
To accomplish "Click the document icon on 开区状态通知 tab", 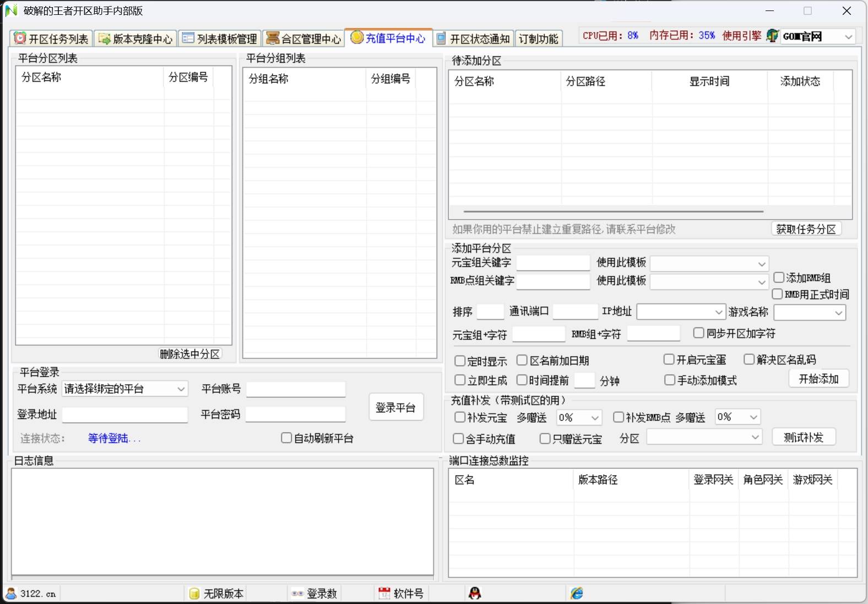I will 441,39.
